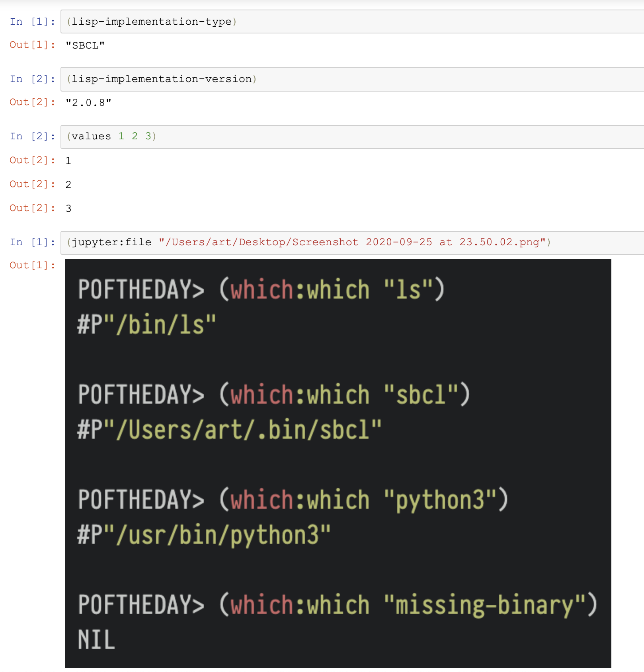Click the Out[2] prompt beside "2.0.8"

33,102
